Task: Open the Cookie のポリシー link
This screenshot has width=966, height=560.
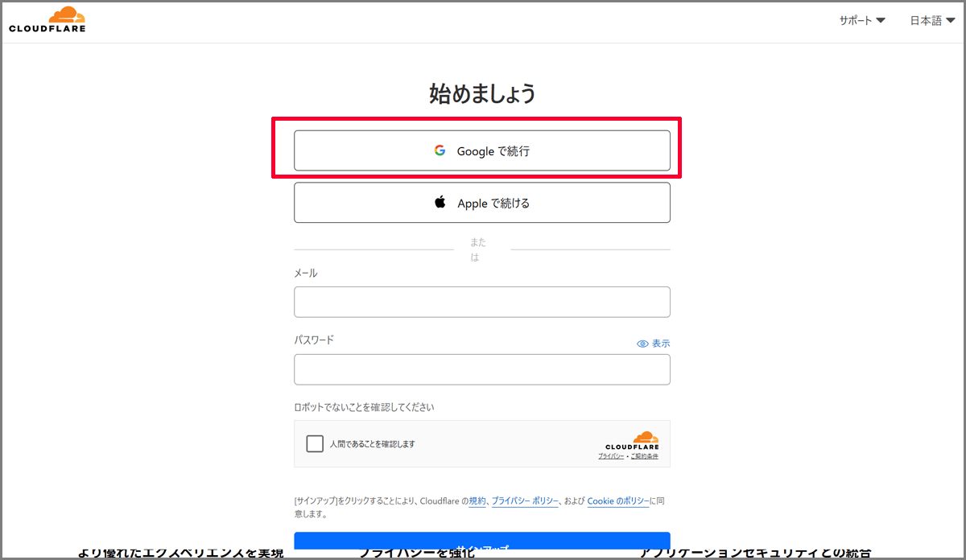Action: click(x=618, y=501)
